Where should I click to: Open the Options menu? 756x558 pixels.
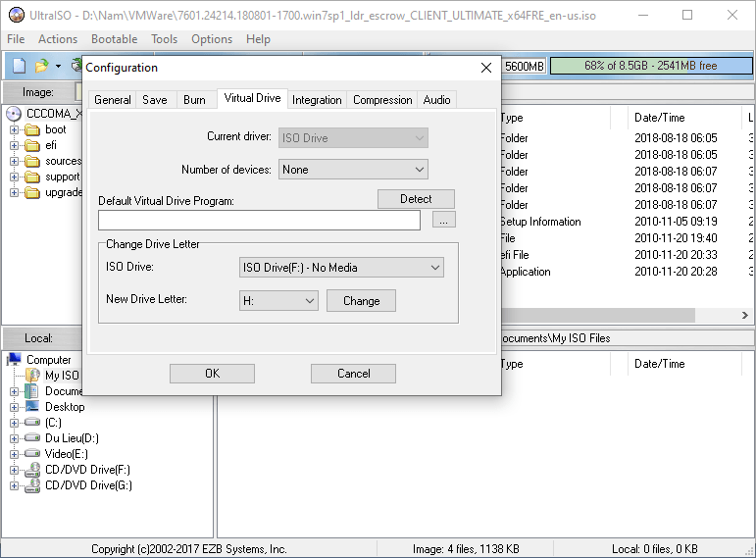click(x=212, y=39)
